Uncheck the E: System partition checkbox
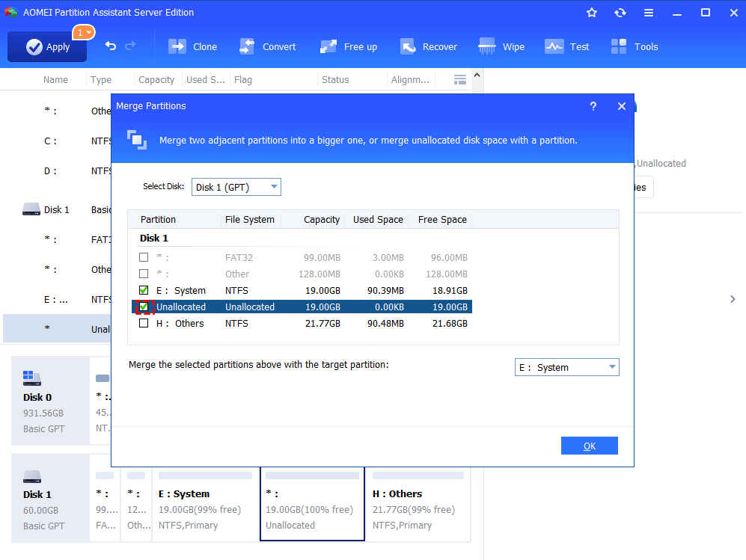 tap(144, 290)
